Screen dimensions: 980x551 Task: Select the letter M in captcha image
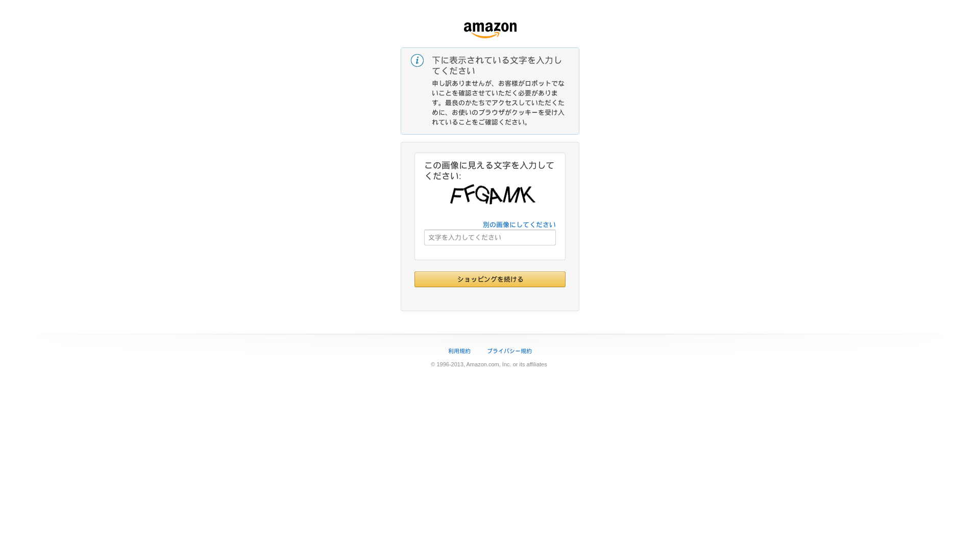click(x=512, y=195)
